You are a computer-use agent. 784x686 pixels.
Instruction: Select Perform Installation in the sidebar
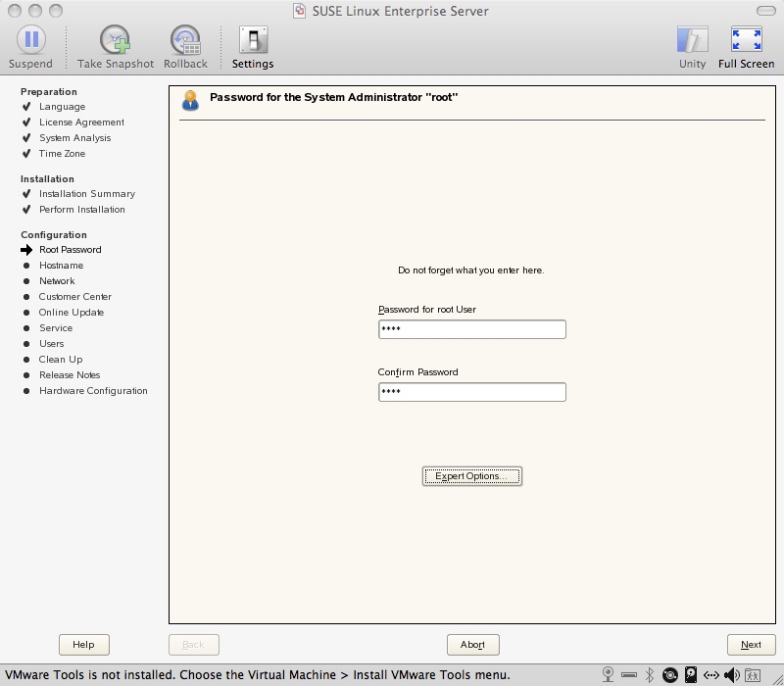82,210
